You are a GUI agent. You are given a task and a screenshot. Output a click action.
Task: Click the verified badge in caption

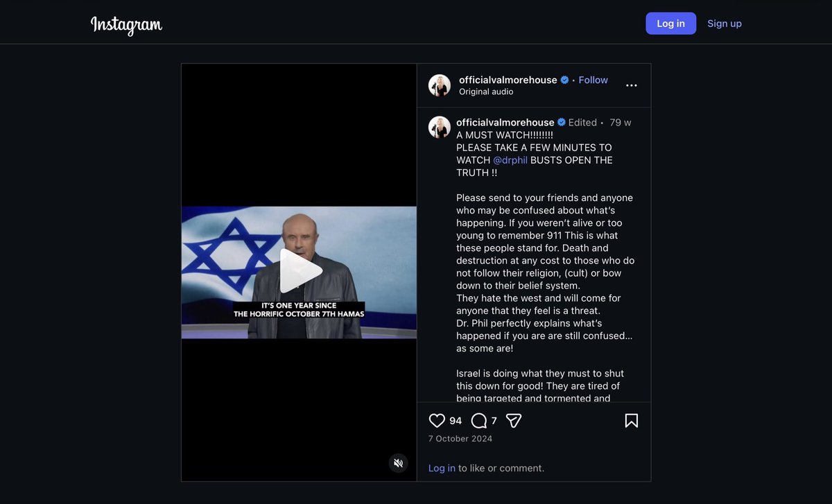pos(562,123)
